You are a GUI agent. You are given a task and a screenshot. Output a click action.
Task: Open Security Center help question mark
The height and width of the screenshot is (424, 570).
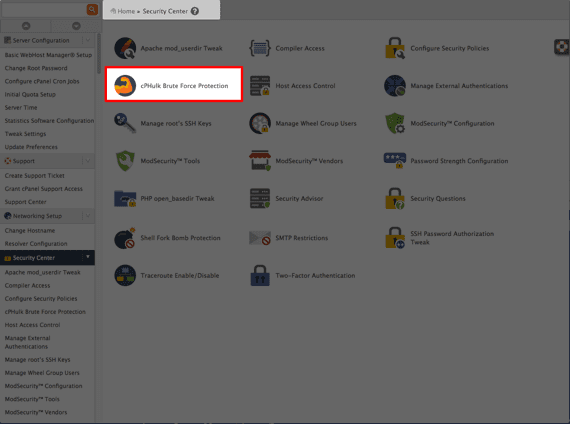195,11
